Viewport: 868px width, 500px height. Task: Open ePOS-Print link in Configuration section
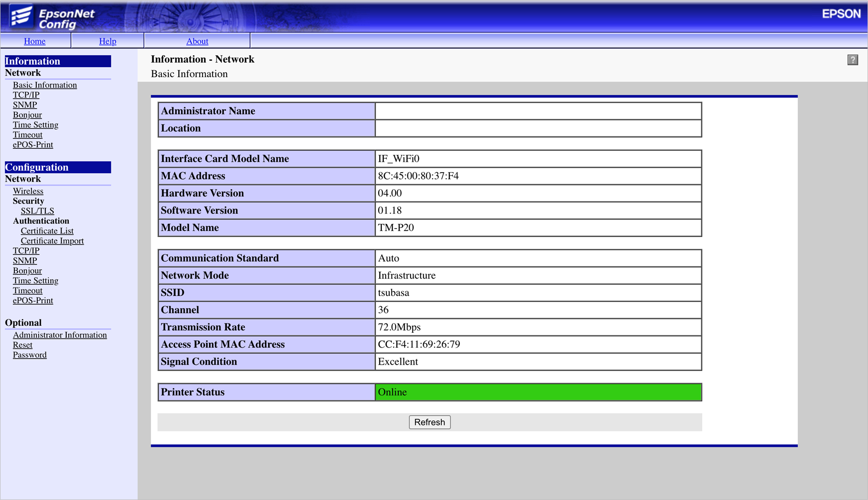(33, 300)
